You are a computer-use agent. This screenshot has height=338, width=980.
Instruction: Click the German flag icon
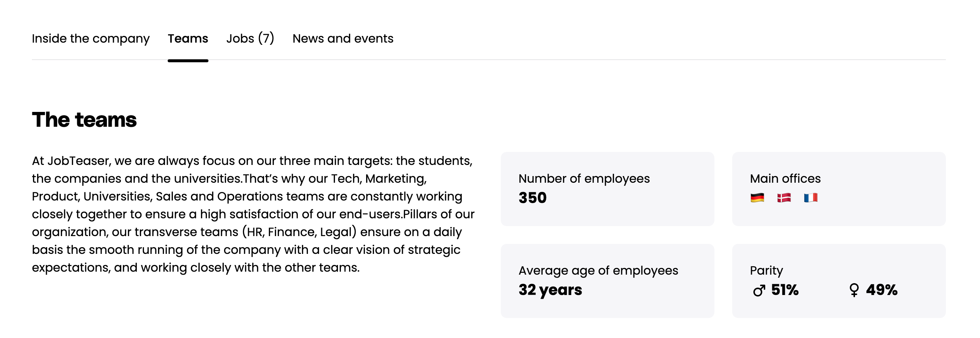pos(757,198)
